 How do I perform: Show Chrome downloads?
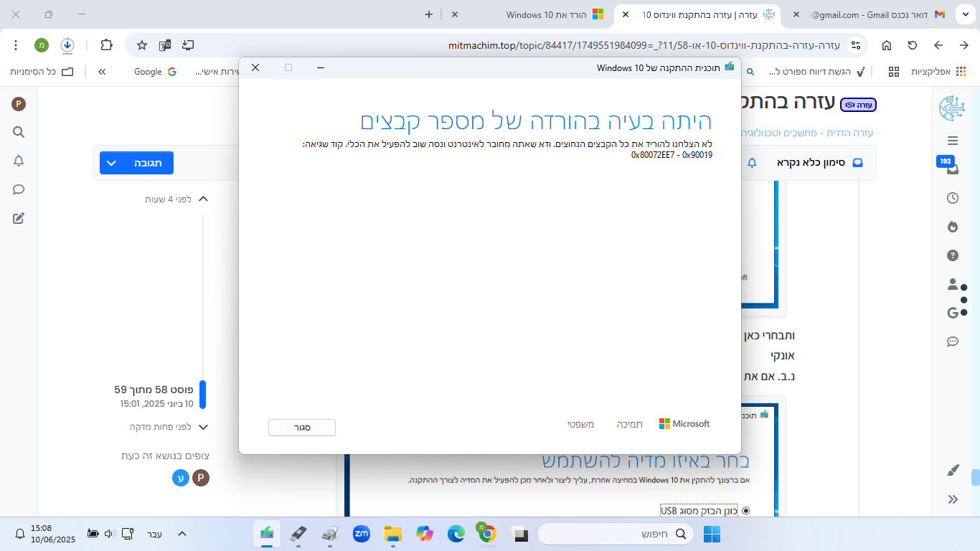pyautogui.click(x=67, y=45)
